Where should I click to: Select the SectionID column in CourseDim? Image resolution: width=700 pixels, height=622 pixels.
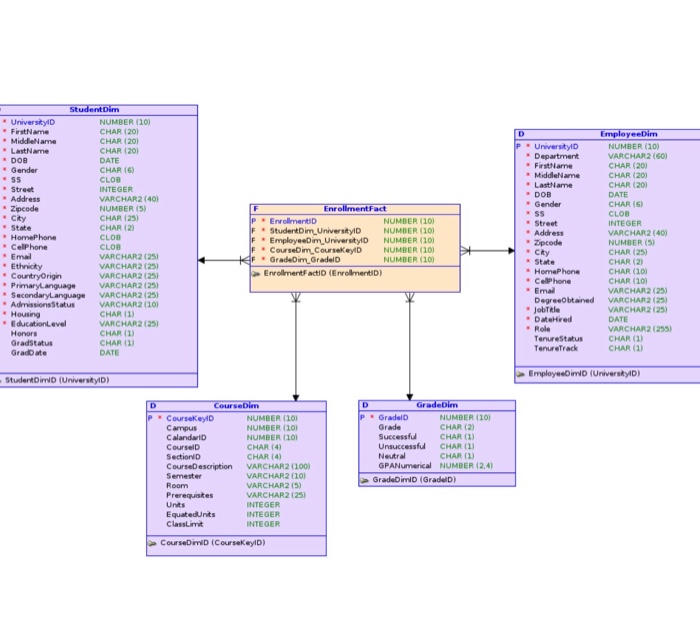(x=183, y=457)
